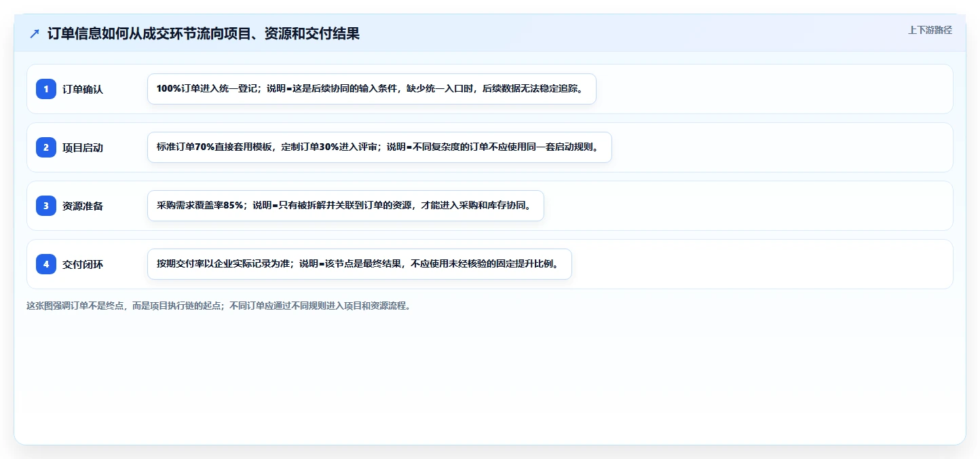Select the 订单确认 step label
Viewport: 980px width, 459px height.
pos(83,89)
